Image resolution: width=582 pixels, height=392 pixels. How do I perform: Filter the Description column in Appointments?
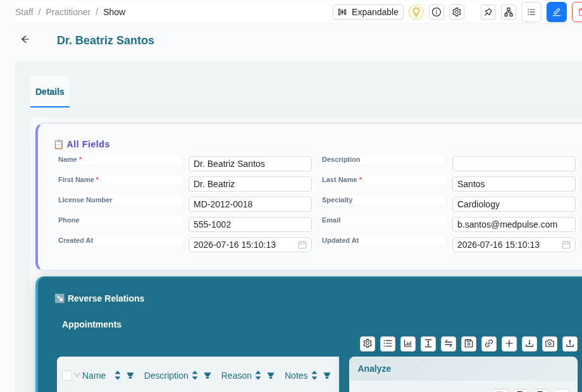point(207,376)
